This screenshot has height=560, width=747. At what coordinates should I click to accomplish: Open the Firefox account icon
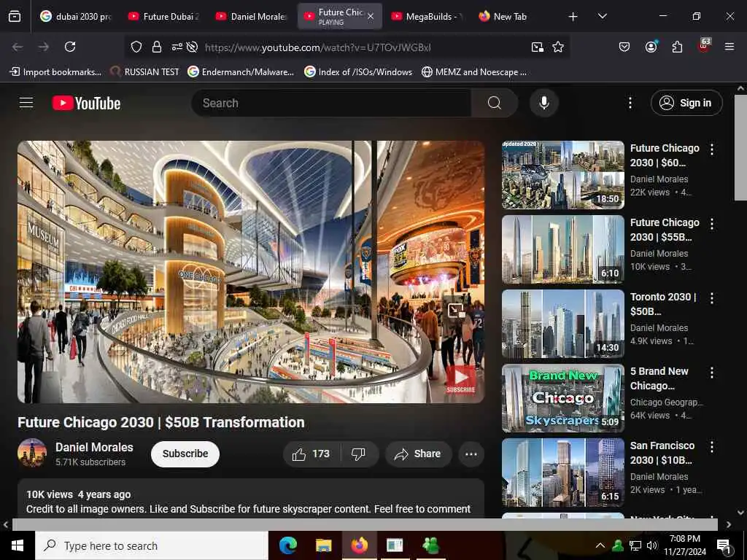tap(651, 47)
